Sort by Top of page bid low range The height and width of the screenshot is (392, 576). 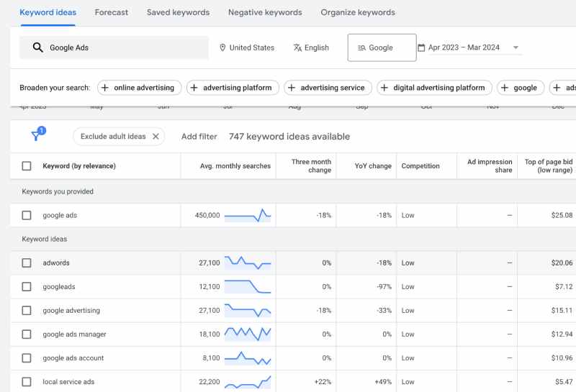[x=549, y=166]
